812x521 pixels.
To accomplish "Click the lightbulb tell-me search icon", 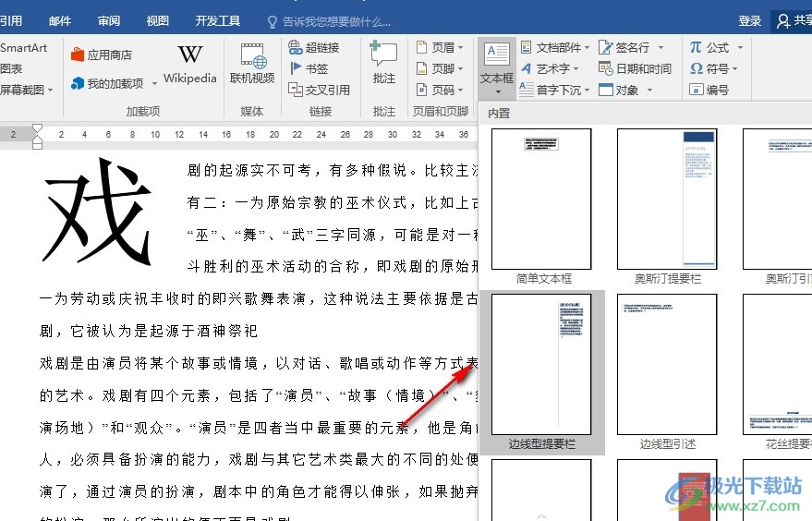I will pos(273,22).
